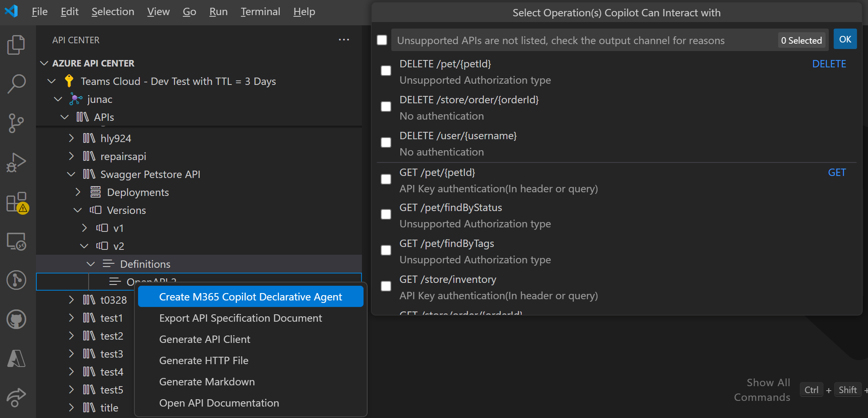Collapse the Teams Cloud subscription node

(51, 81)
